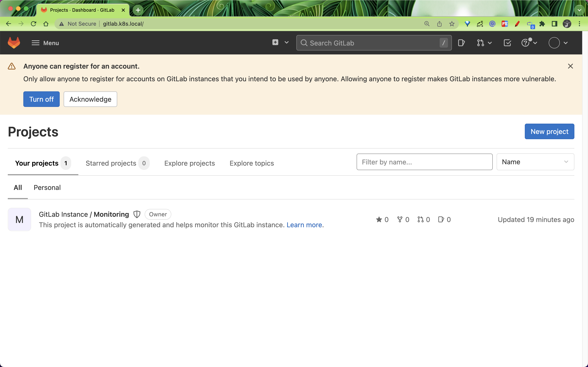The width and height of the screenshot is (588, 367).
Task: Switch to Your projects tab
Action: (x=43, y=163)
